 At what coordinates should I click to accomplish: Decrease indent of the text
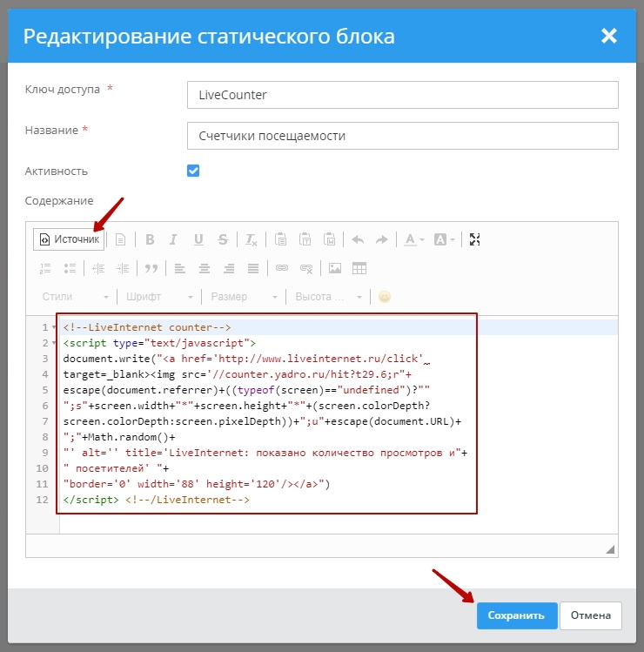tap(98, 269)
